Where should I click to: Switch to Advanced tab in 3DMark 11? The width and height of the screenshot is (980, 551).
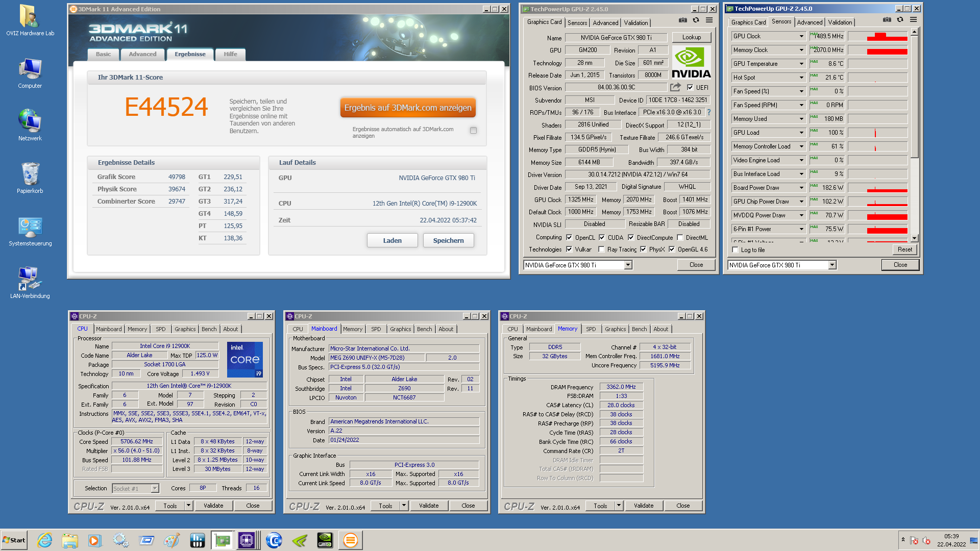coord(142,54)
